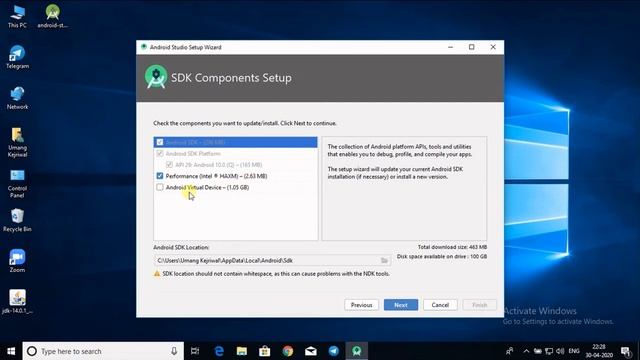
Task: Open Telegram desktop shortcut
Action: (x=17, y=57)
